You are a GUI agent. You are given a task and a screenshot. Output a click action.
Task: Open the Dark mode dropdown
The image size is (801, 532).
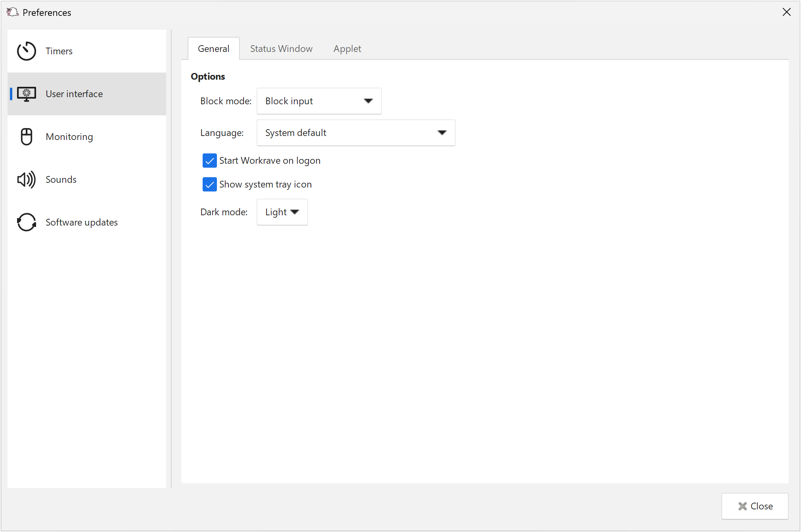coord(282,212)
